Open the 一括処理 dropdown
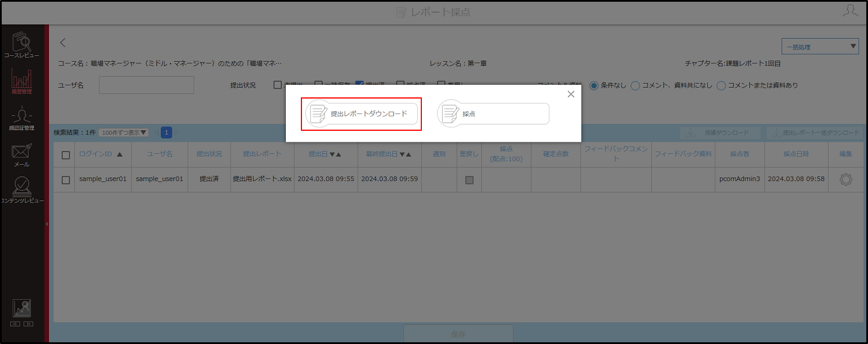868x344 pixels. point(820,47)
